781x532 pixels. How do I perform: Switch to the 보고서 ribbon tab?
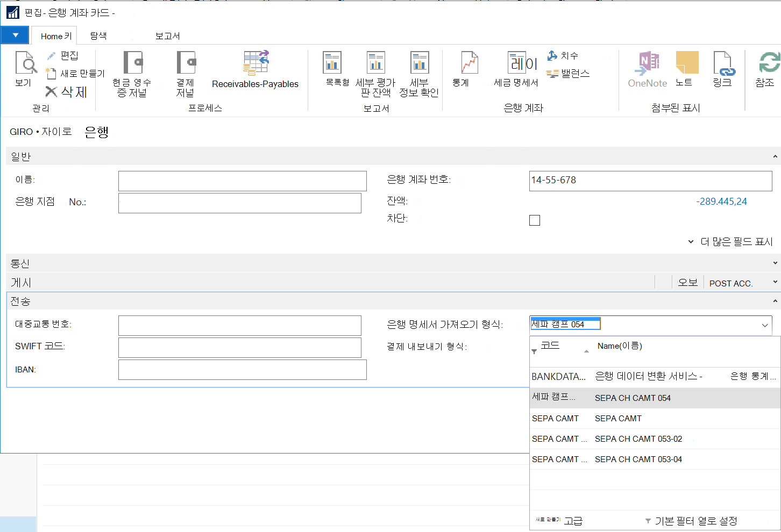point(167,35)
